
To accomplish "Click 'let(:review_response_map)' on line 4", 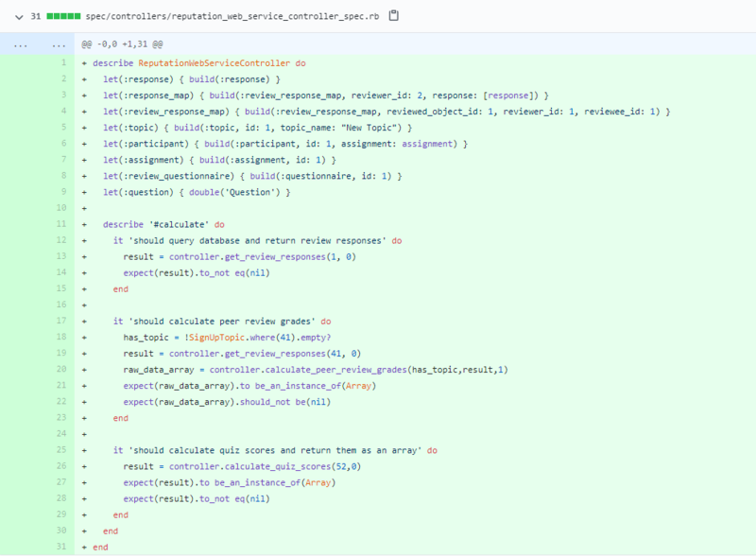I will (x=166, y=112).
